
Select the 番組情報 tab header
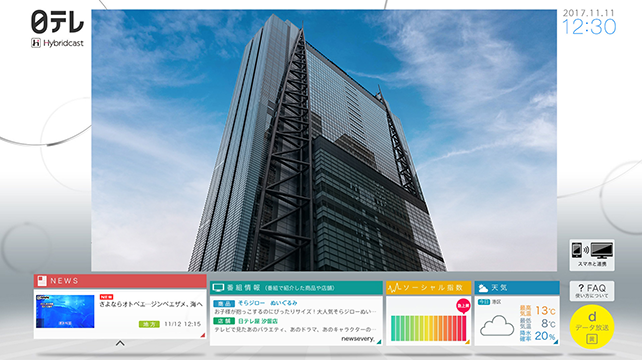pos(296,288)
